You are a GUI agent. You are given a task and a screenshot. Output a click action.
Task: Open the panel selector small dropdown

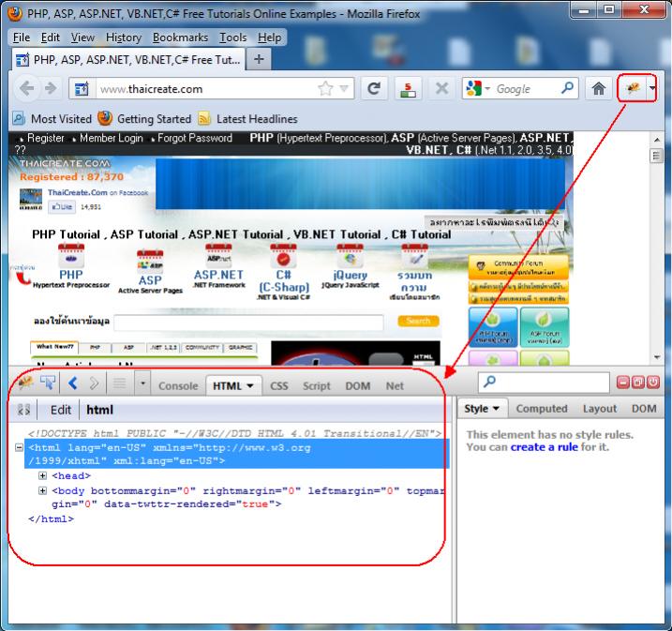(x=142, y=383)
